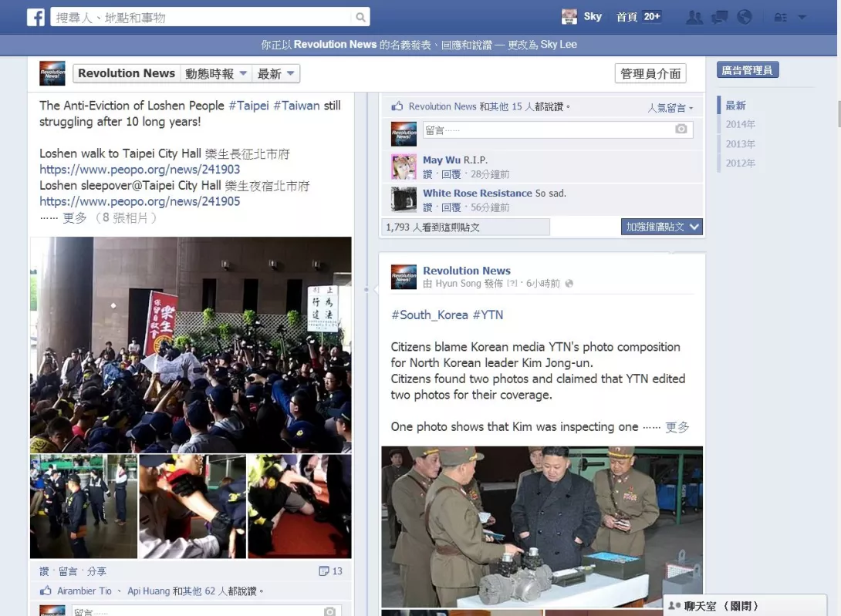Click Revolution News page logo in header

[x=52, y=73]
